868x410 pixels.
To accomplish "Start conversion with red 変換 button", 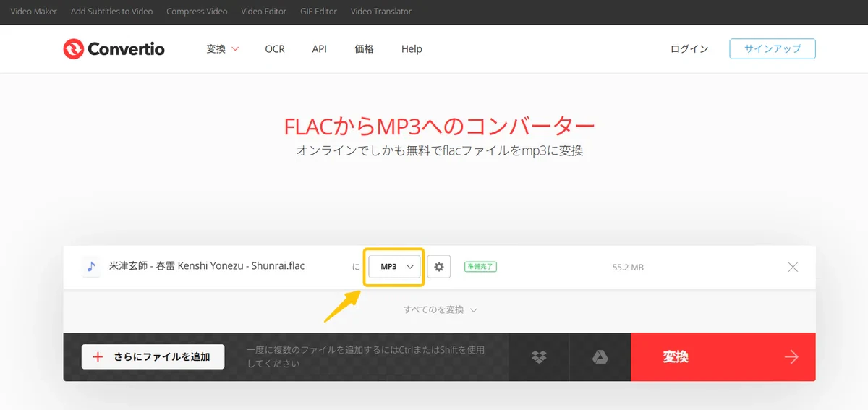I will pos(723,357).
